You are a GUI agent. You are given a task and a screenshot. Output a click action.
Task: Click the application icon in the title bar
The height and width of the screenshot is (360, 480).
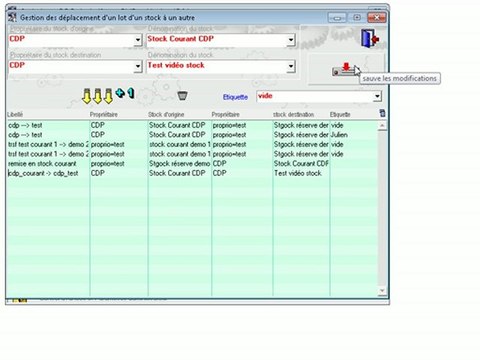[12, 17]
